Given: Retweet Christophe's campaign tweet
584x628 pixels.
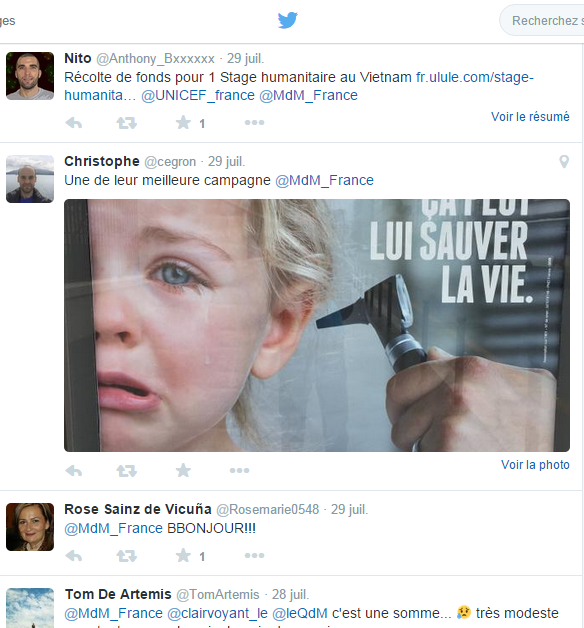Looking at the screenshot, I should coord(127,471).
